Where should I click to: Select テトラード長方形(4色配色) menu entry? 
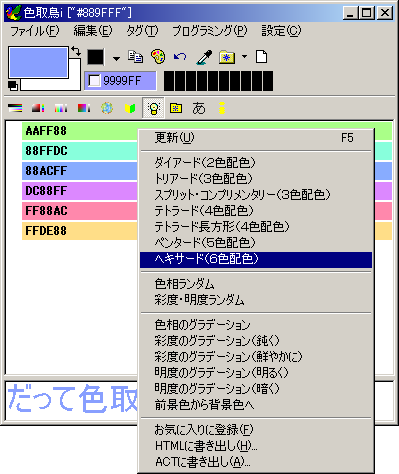coord(256,227)
